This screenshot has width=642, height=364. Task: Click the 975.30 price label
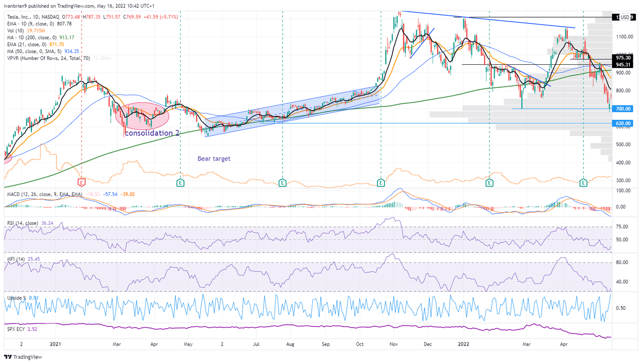[623, 58]
